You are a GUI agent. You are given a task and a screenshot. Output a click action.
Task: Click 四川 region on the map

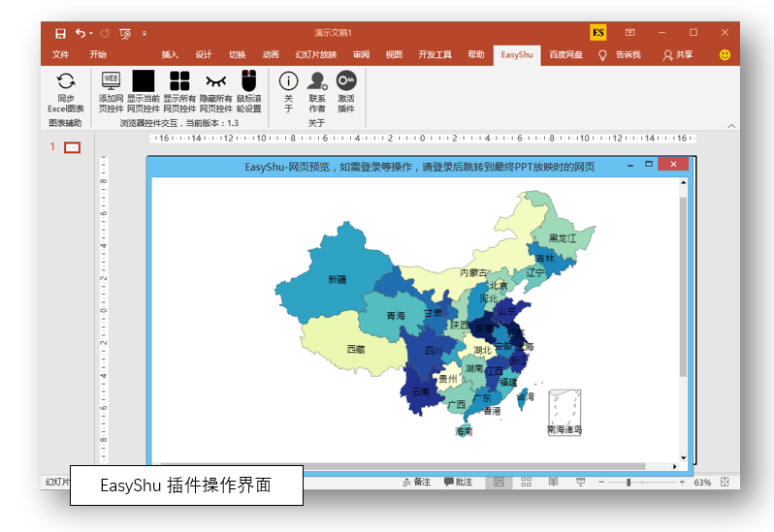pos(434,351)
